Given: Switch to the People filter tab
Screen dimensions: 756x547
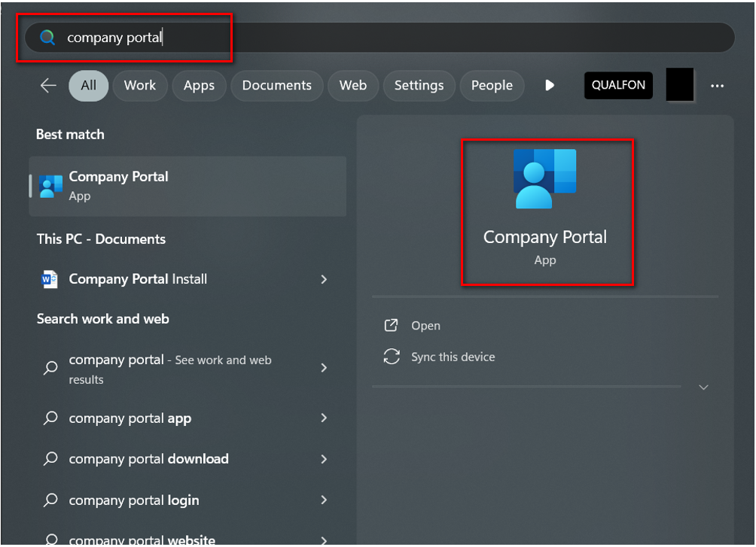Looking at the screenshot, I should (x=492, y=85).
